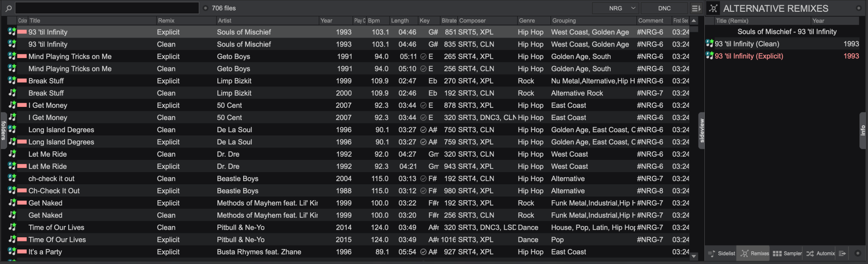Click icon of 93 'til Infinity (Explicit) remix
The width and height of the screenshot is (868, 264).
(x=710, y=56)
